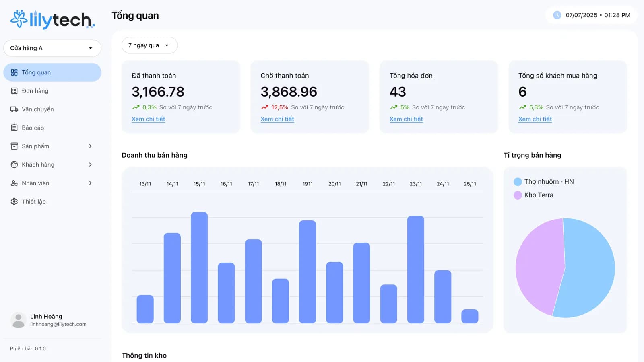Click trend arrow in Đã thanh toán card
The width and height of the screenshot is (644, 362).
136,107
